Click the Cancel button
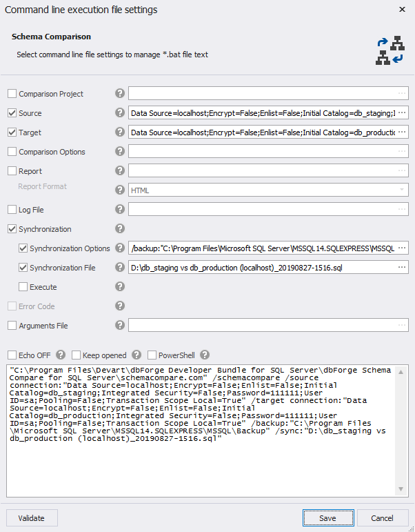 point(383,518)
